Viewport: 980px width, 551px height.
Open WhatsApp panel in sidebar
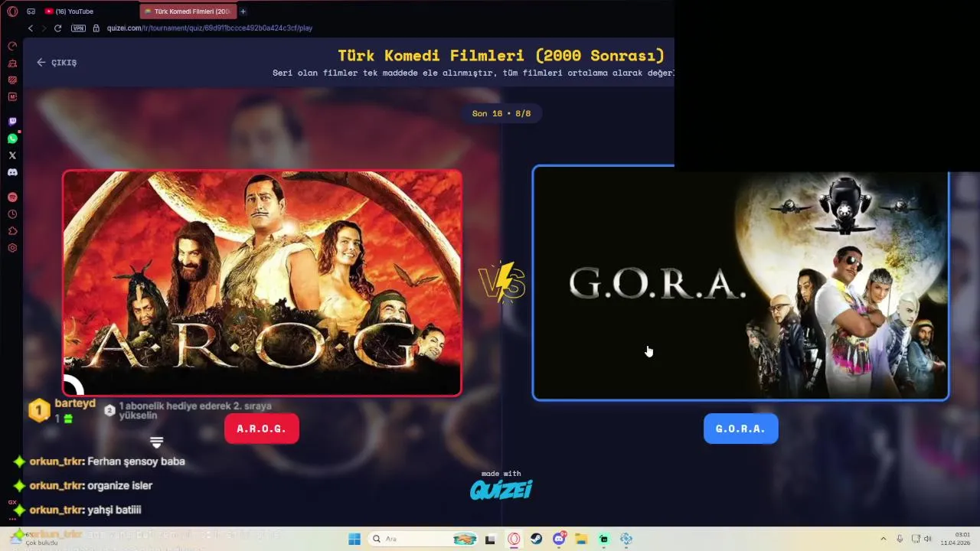pyautogui.click(x=12, y=139)
